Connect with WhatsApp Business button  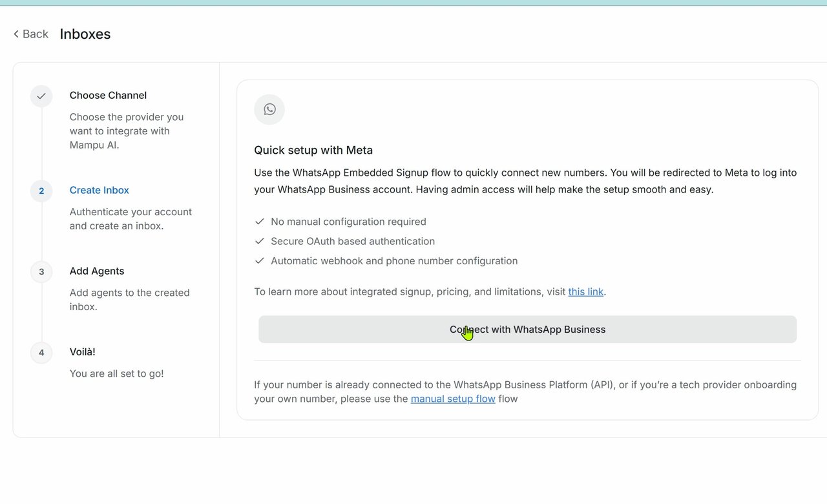527,330
